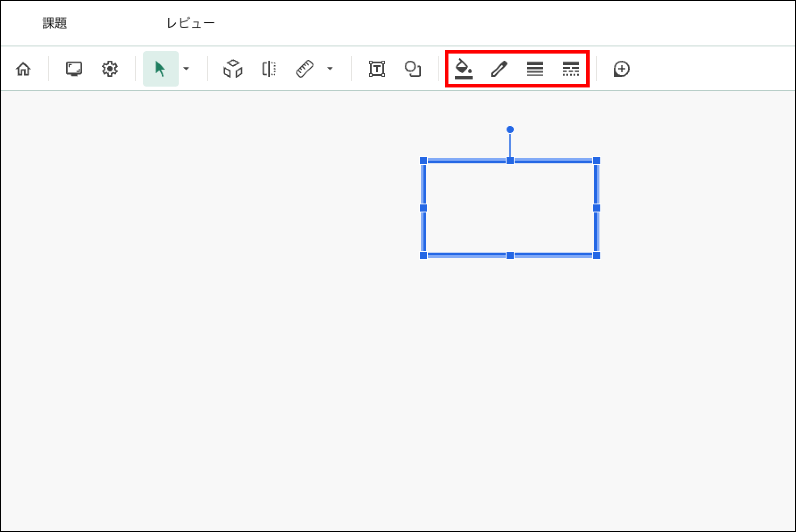
Task: Select the arrow selection tool
Action: tap(160, 69)
